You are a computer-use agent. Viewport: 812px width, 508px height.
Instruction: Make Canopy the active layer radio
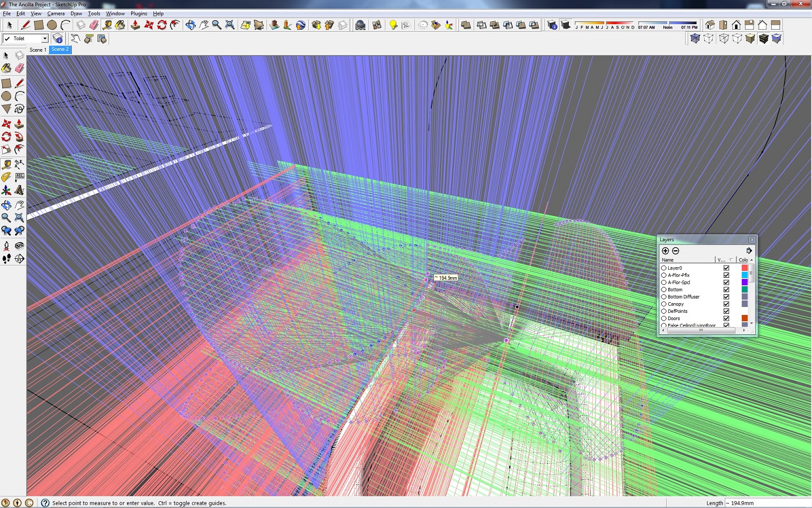point(664,304)
